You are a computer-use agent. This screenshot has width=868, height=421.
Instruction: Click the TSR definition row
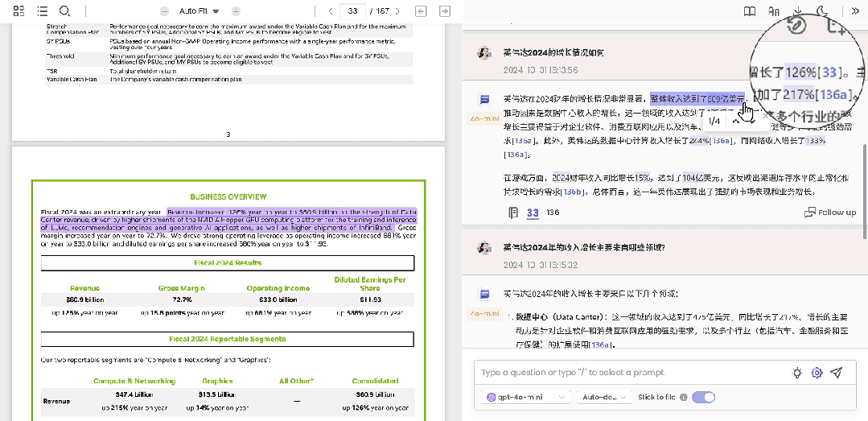229,71
